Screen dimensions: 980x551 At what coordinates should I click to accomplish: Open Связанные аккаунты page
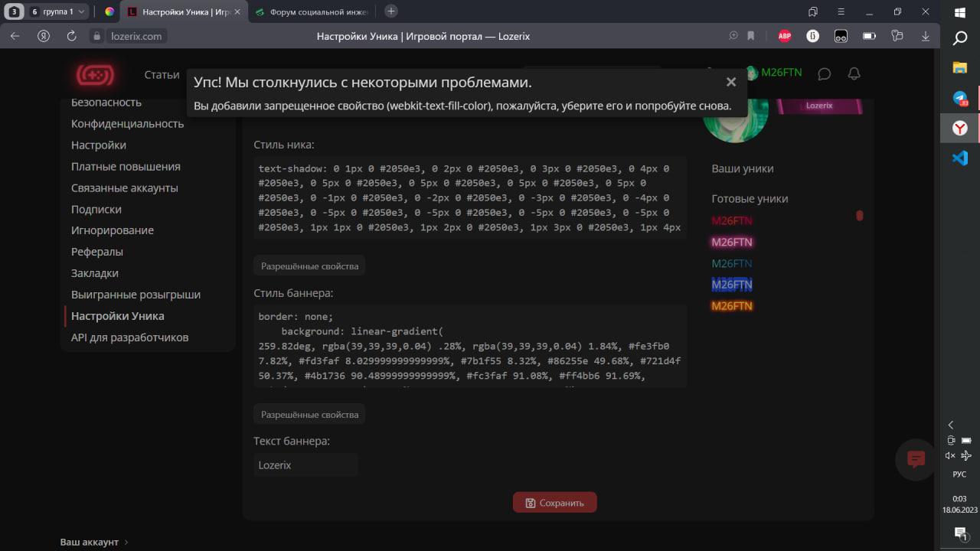[x=125, y=187]
